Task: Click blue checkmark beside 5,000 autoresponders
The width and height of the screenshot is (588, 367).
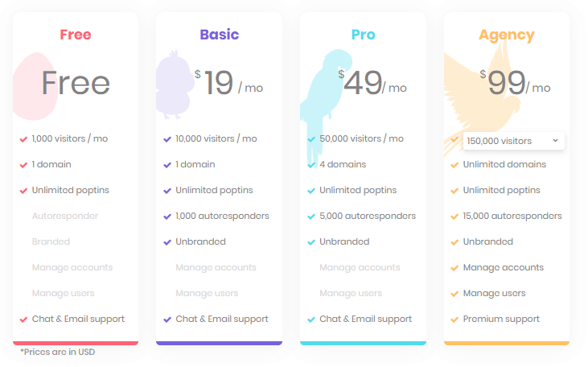Action: click(x=311, y=216)
